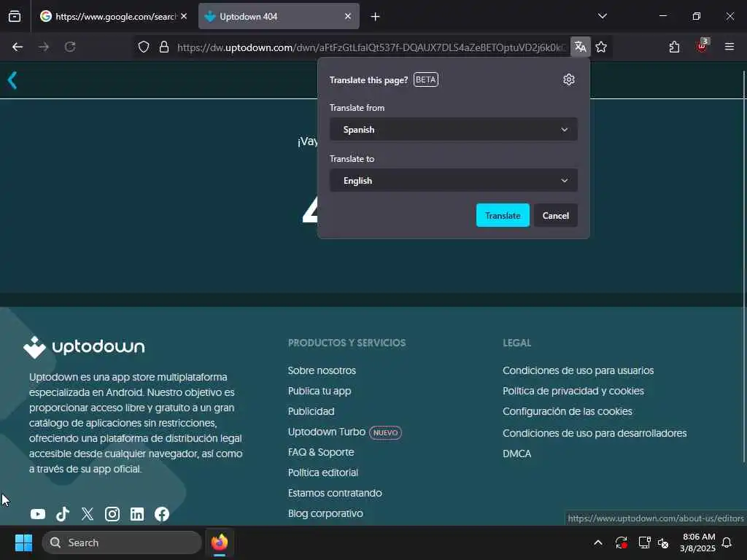Open Política editorial link
Viewport: 747px width, 560px height.
322,472
